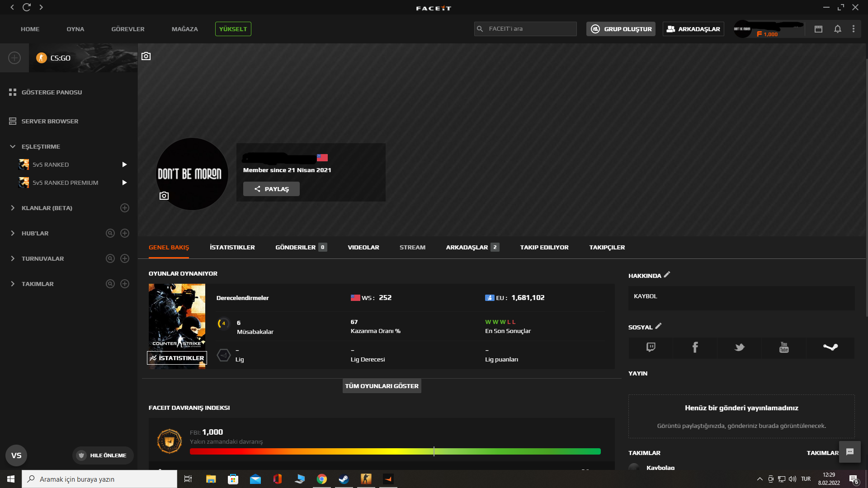This screenshot has width=868, height=488.
Task: Search hubs with the HUB'LAR magnifier icon
Action: pos(110,233)
